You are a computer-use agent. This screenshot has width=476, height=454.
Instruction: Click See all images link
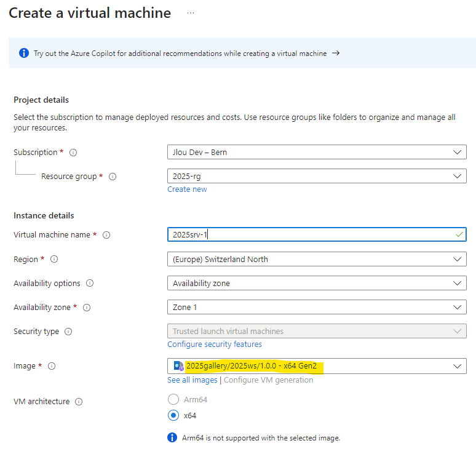[x=192, y=380]
